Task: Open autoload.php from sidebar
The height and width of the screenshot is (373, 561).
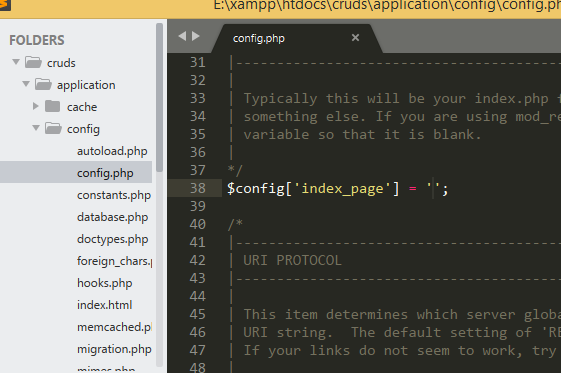Action: (112, 151)
